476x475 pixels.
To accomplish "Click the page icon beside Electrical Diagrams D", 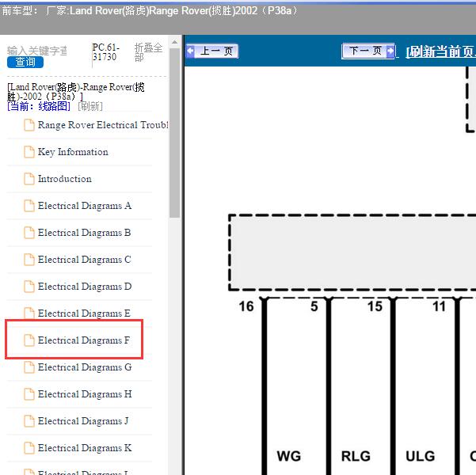I will [29, 287].
